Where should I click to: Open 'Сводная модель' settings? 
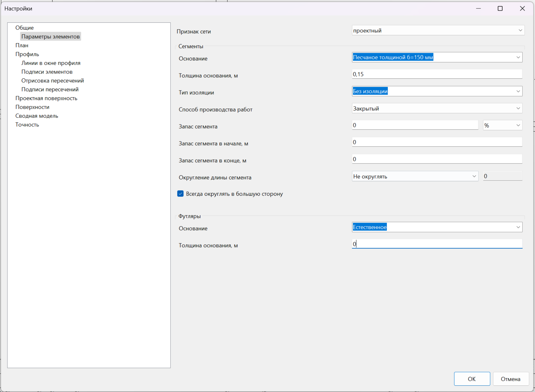(x=37, y=116)
